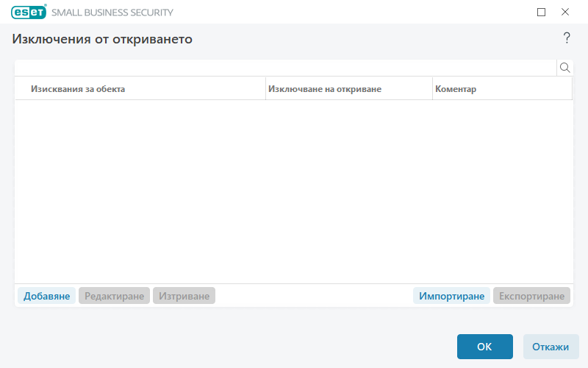588x368 pixels.
Task: Sort by Коментар column header
Action: [x=503, y=89]
